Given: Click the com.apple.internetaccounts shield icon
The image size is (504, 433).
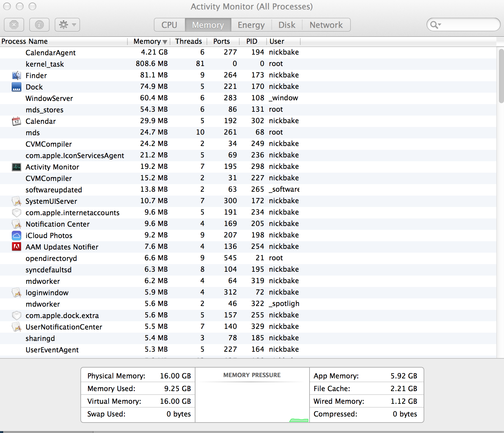Looking at the screenshot, I should (17, 213).
